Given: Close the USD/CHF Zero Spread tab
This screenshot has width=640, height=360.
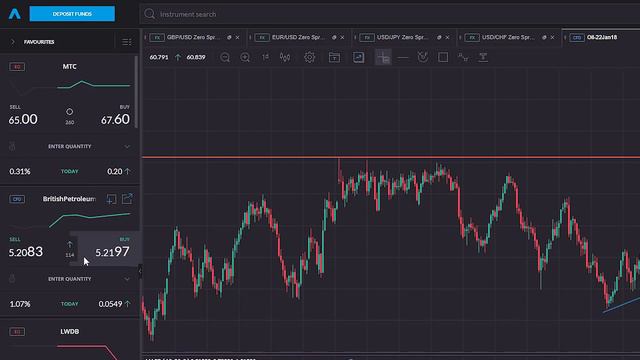Looking at the screenshot, I should point(553,38).
